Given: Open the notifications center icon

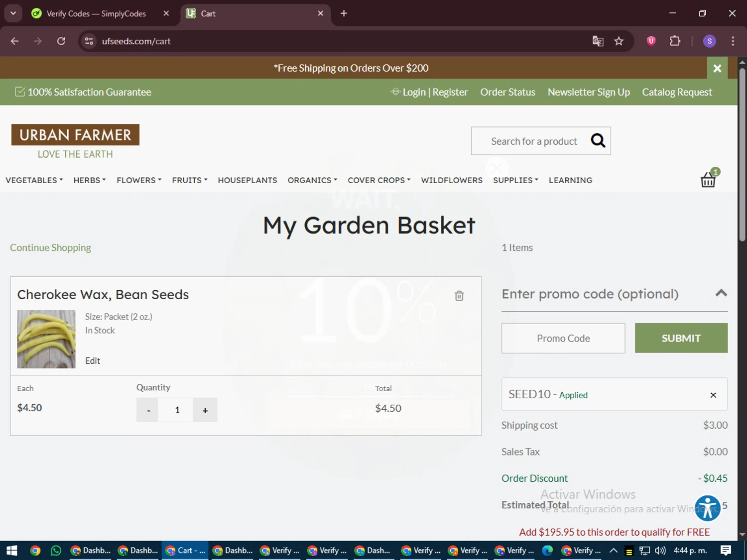Looking at the screenshot, I should 726,551.
